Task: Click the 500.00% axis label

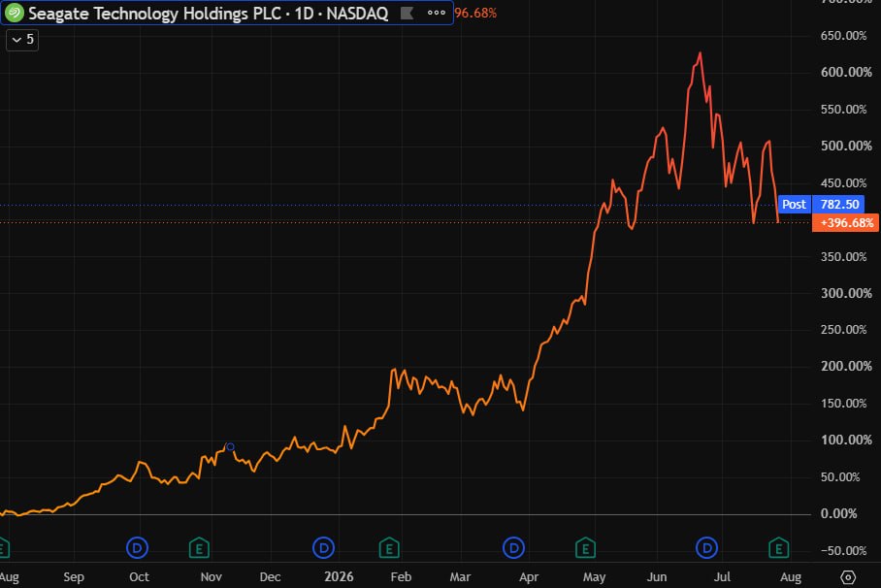Action: [846, 146]
